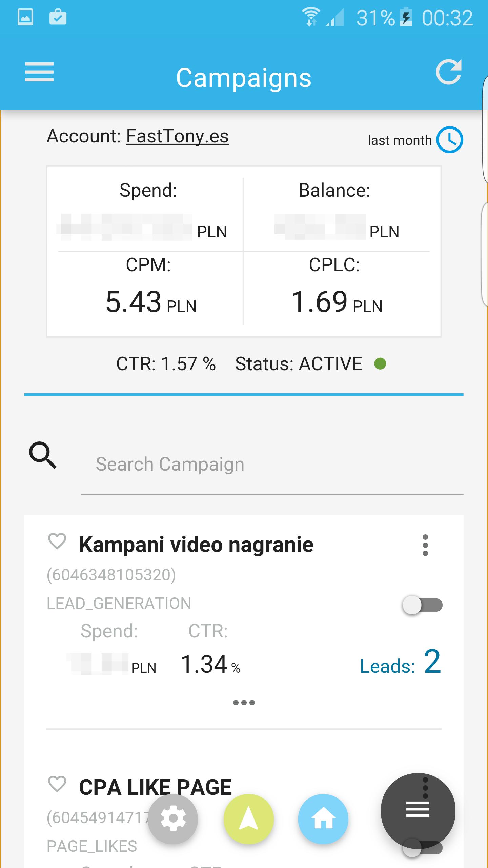Expand more details under Kampani video nagranie

pyautogui.click(x=244, y=703)
